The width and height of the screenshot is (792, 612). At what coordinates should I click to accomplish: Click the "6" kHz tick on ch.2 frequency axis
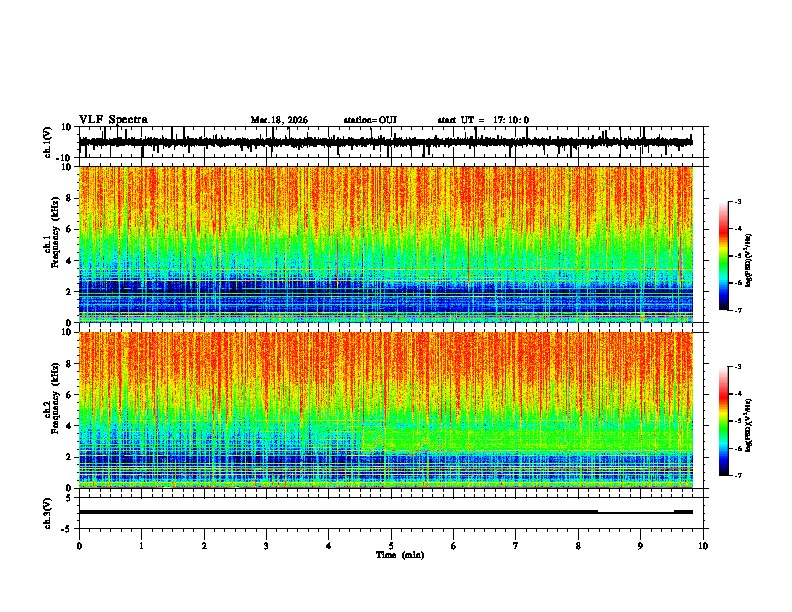pos(69,395)
